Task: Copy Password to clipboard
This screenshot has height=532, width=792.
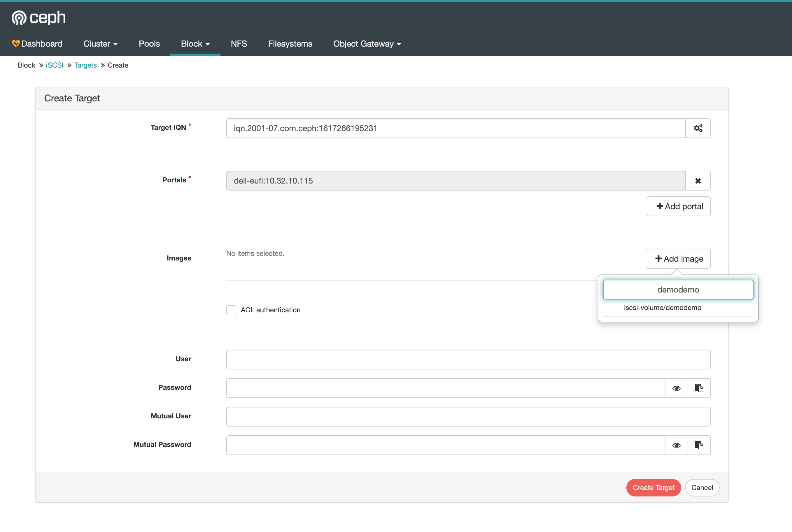Action: pos(699,388)
